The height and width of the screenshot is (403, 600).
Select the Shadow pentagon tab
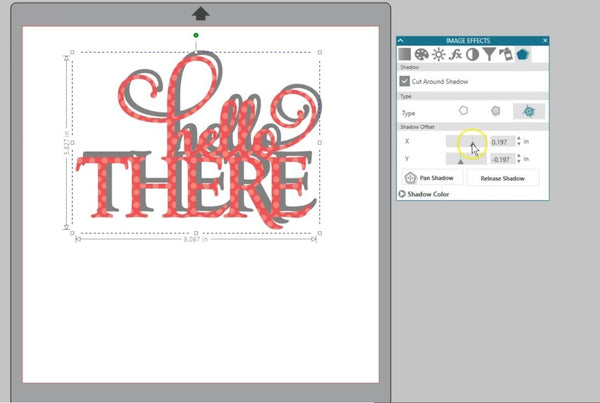pyautogui.click(x=523, y=54)
